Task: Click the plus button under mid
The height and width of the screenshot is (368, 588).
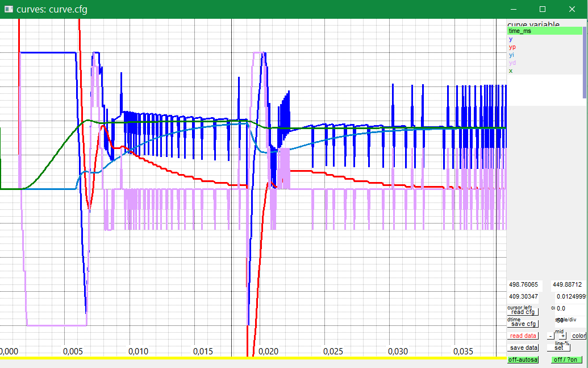Action: click(563, 336)
